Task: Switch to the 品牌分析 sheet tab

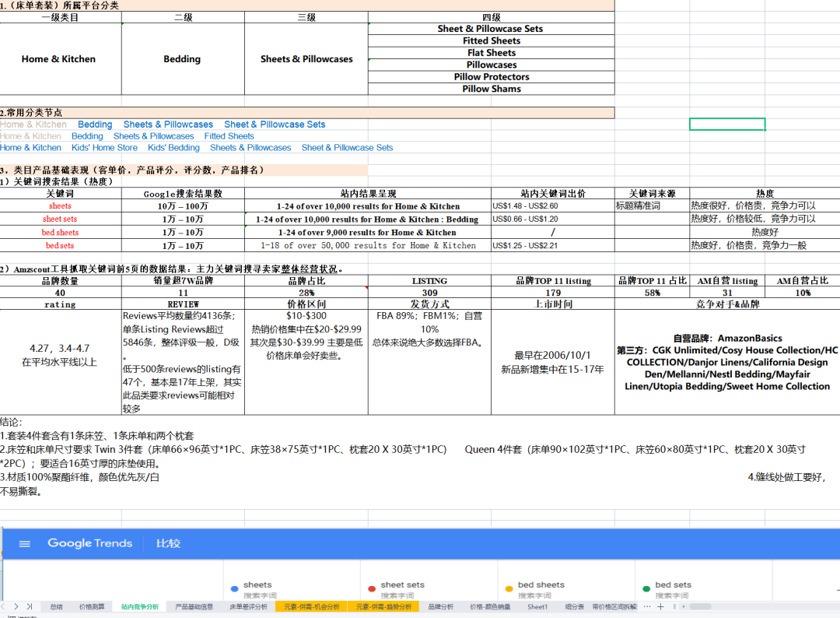Action: tap(440, 607)
